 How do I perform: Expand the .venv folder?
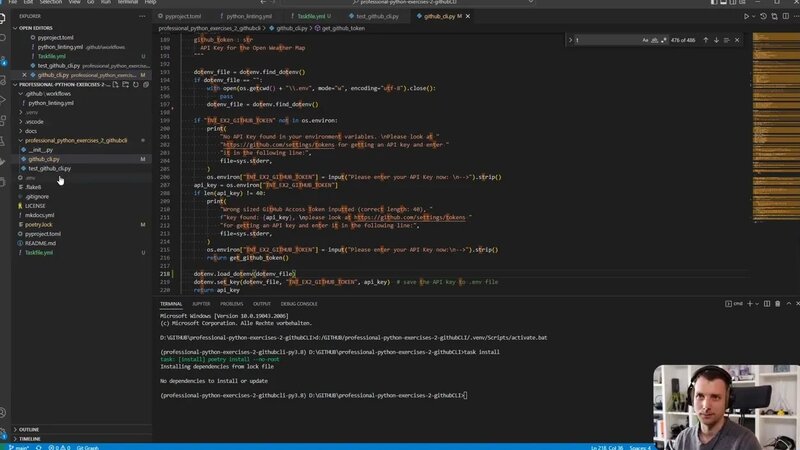point(82,112)
